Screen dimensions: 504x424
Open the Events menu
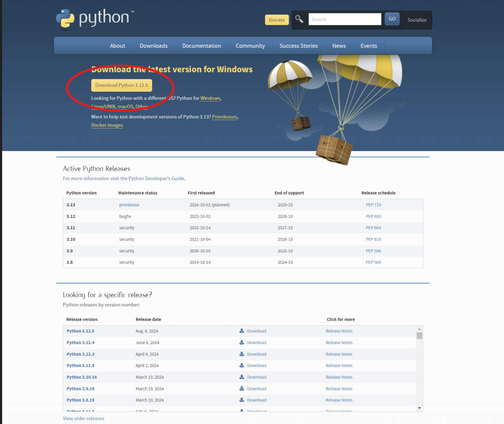(369, 46)
